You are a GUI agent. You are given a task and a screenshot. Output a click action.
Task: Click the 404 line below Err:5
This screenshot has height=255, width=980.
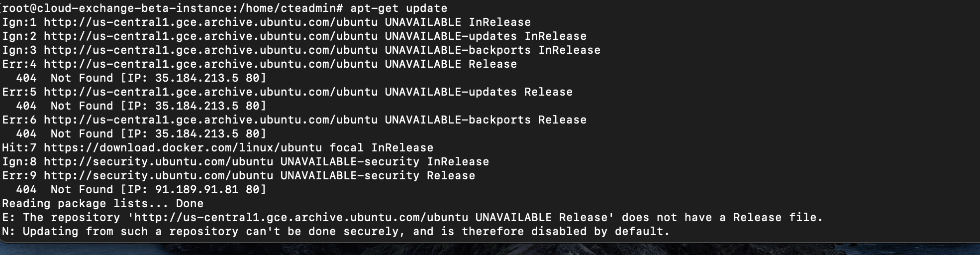(141, 106)
